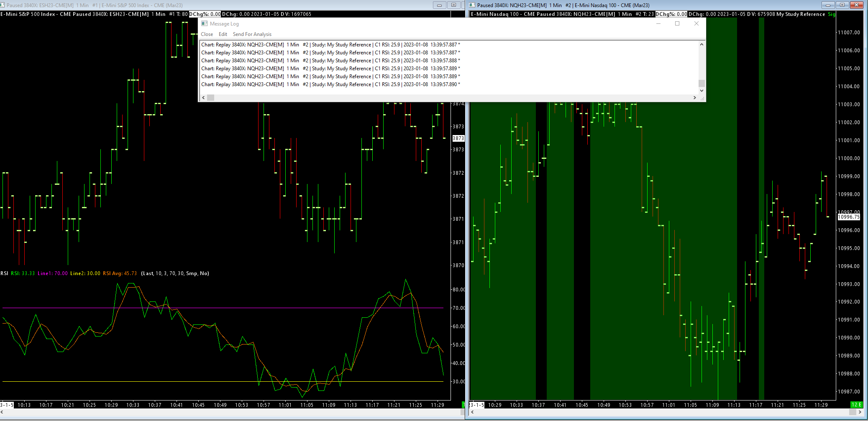This screenshot has height=421, width=868.
Task: Click the Message Log vertical scrollbar thumb
Action: (x=702, y=83)
